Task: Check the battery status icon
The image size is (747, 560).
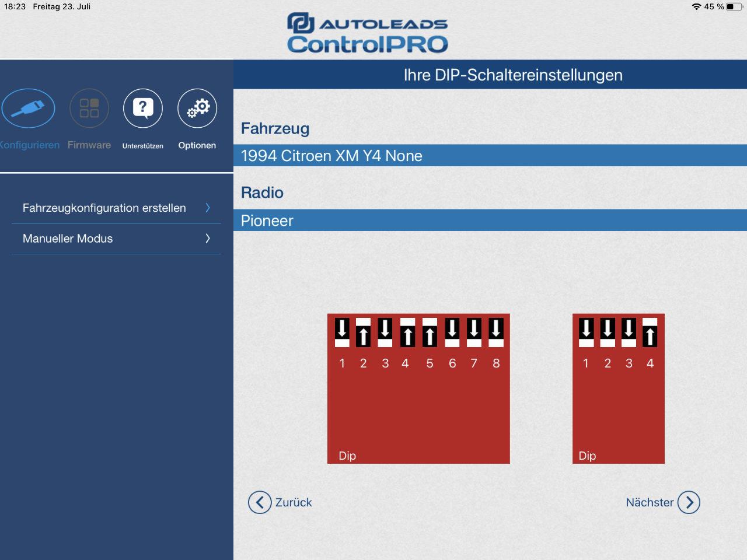Action: tap(734, 6)
